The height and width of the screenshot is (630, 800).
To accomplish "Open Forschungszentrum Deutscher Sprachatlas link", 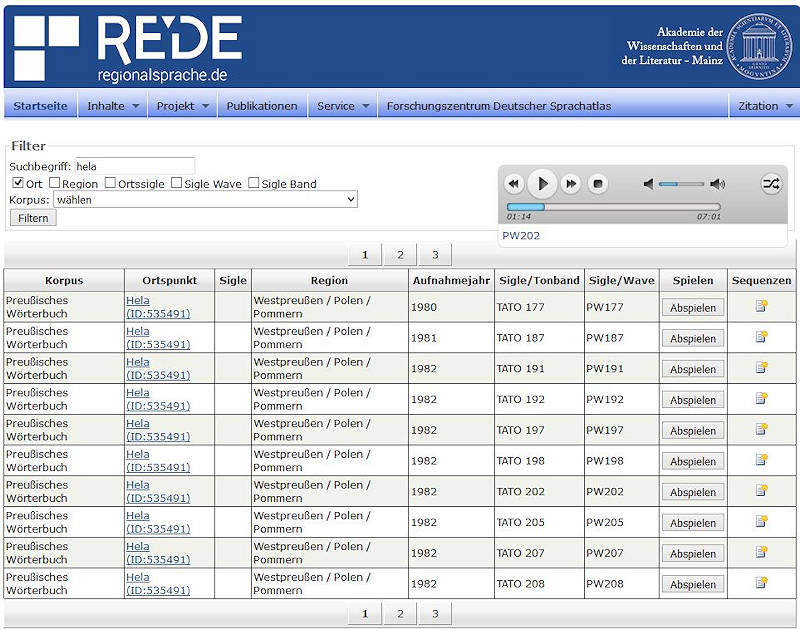I will pos(499,106).
